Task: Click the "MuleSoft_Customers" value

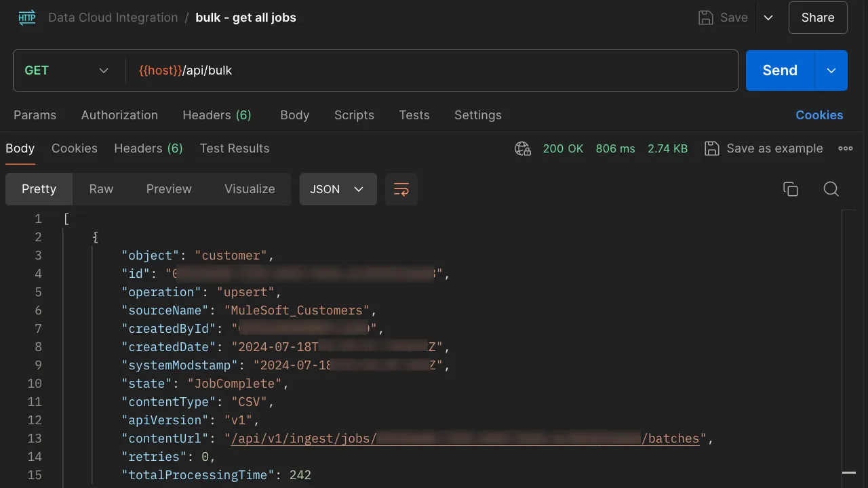Action: tap(297, 310)
